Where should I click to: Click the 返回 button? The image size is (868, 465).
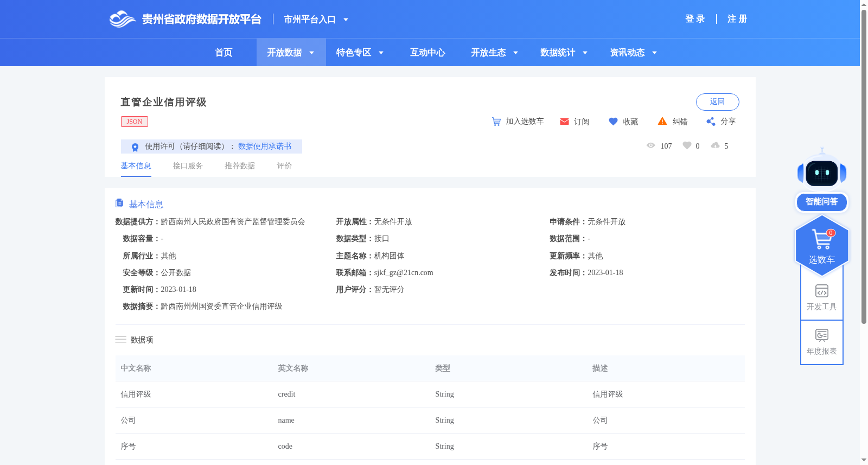[717, 102]
